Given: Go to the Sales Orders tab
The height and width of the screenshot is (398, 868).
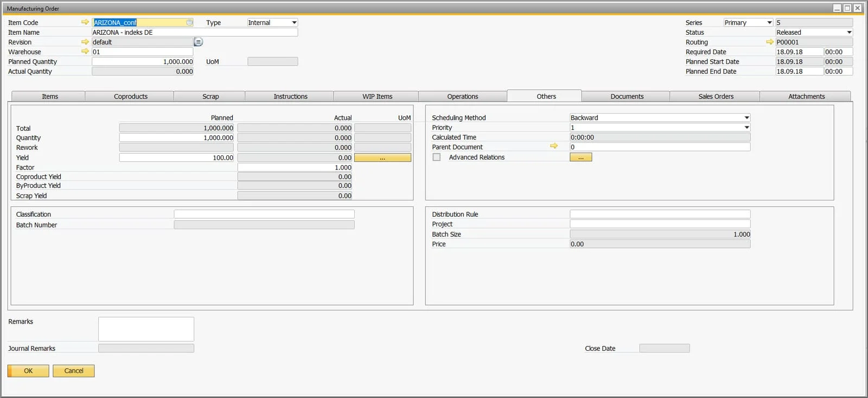Looking at the screenshot, I should coord(716,96).
